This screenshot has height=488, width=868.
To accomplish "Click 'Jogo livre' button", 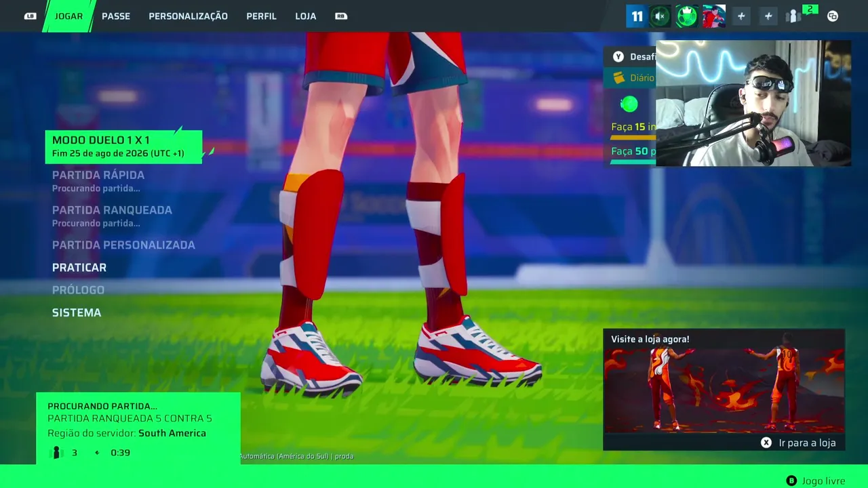I will [x=823, y=481].
